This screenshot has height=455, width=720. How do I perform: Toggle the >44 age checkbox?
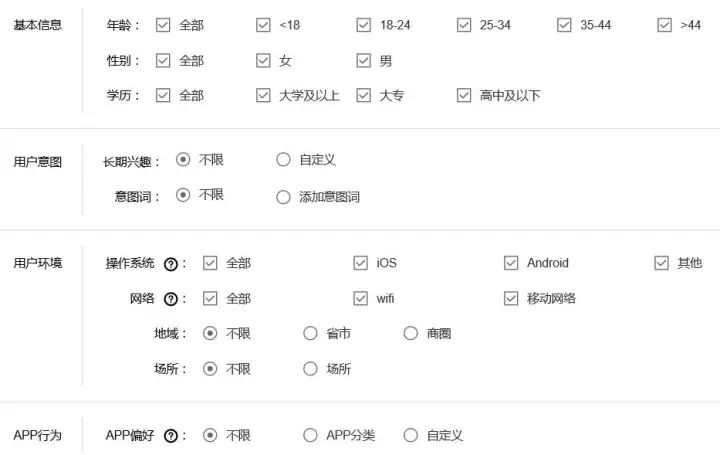tap(665, 25)
